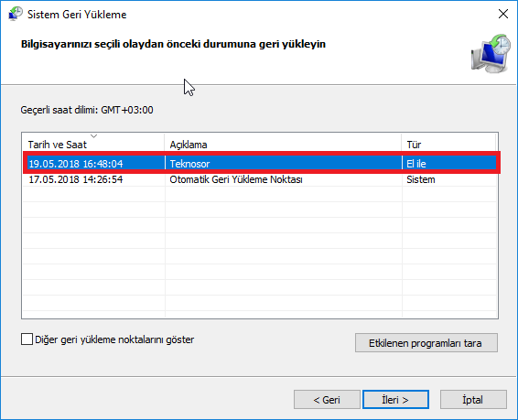This screenshot has height=420, width=518.
Task: Proceed with the 'İleri >' button
Action: click(395, 400)
